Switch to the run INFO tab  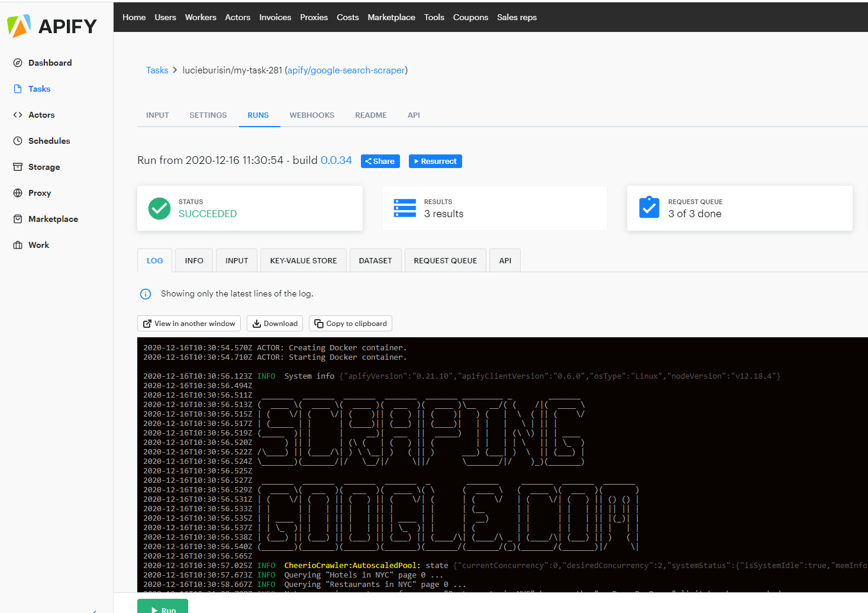pyautogui.click(x=194, y=260)
